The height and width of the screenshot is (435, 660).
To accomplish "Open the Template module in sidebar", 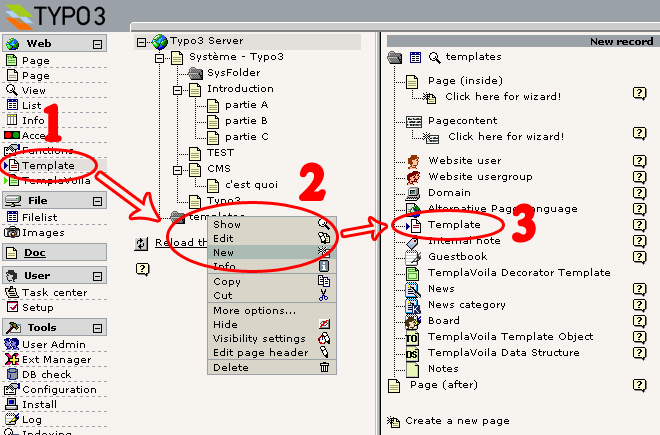I will [x=48, y=165].
